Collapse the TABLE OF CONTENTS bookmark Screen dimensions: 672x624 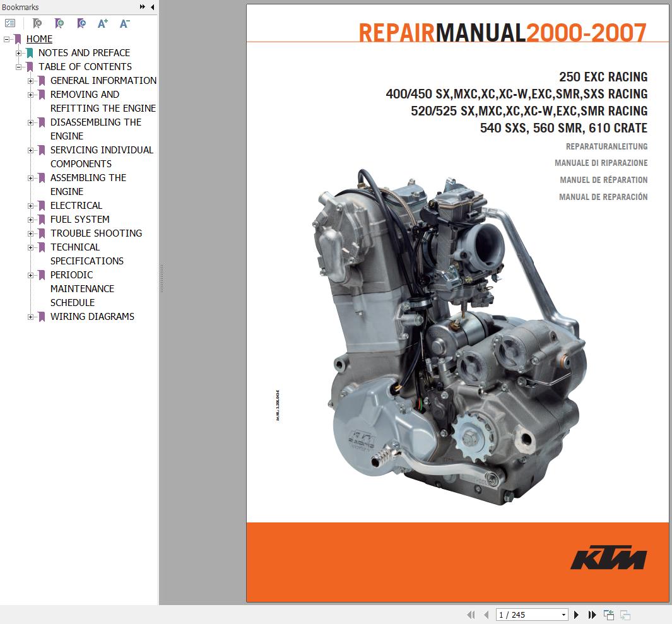pyautogui.click(x=19, y=66)
